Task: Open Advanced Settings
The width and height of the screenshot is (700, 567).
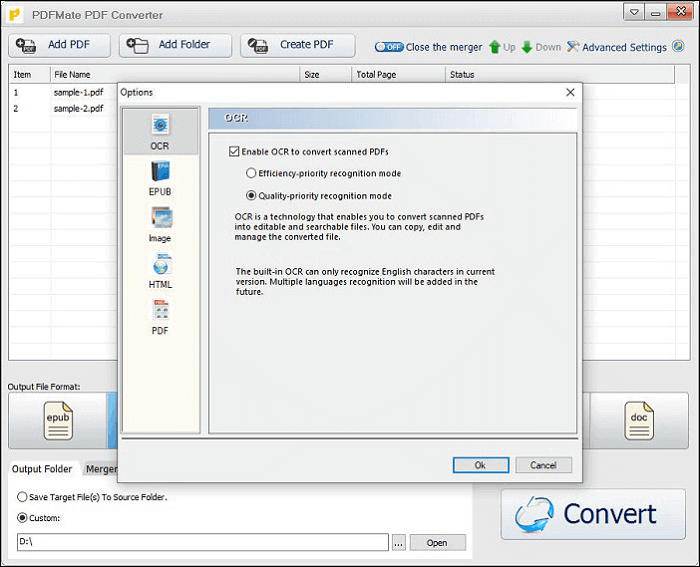Action: coord(617,47)
